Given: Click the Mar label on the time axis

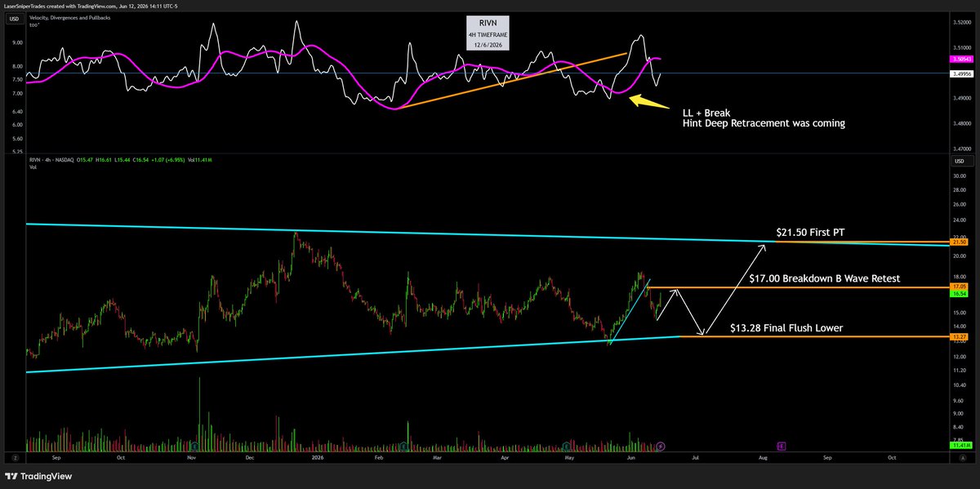Looking at the screenshot, I should 437,459.
